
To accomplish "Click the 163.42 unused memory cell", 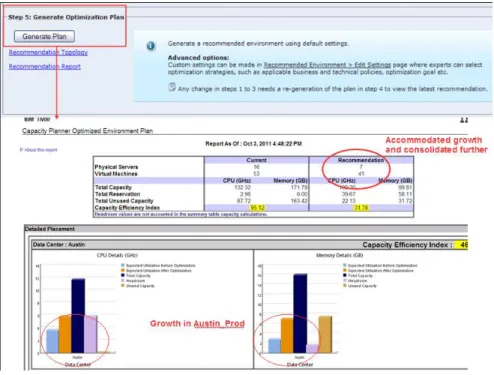I will click(299, 201).
